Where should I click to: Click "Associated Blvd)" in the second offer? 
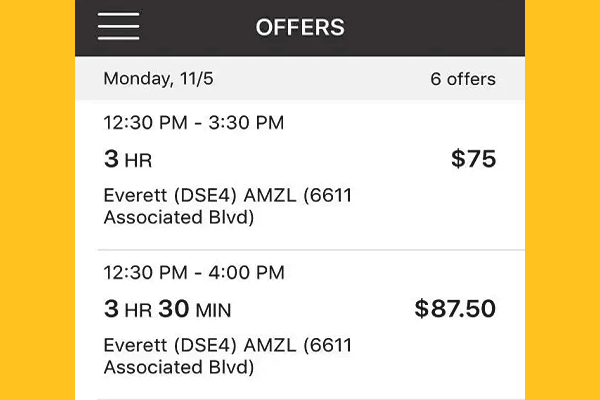pos(179,367)
